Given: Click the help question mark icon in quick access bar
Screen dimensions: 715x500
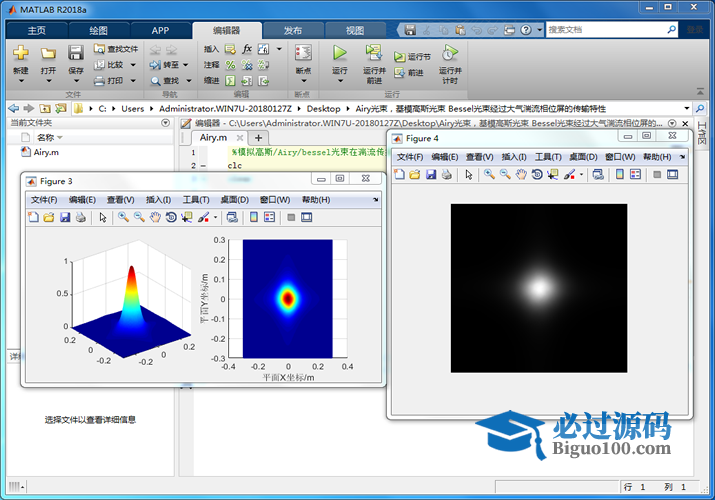Looking at the screenshot, I should [526, 30].
